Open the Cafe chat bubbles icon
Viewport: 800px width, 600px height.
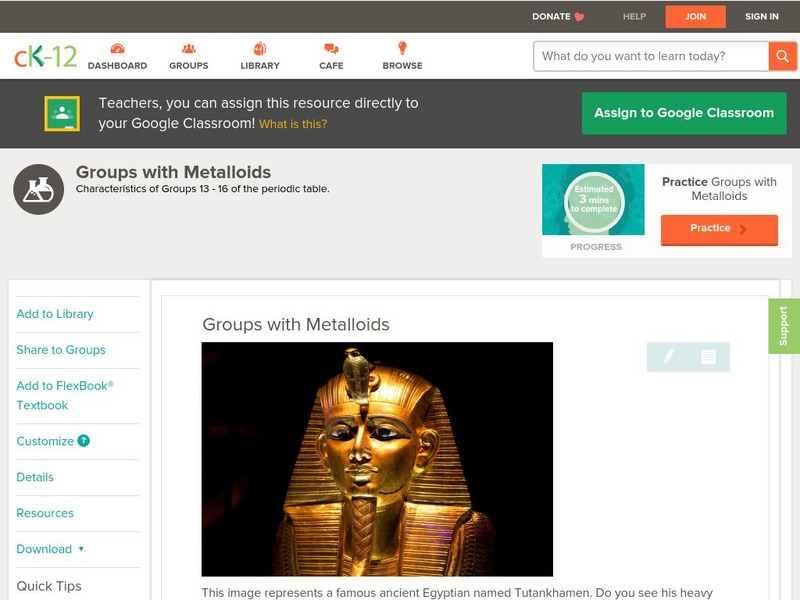pos(331,48)
